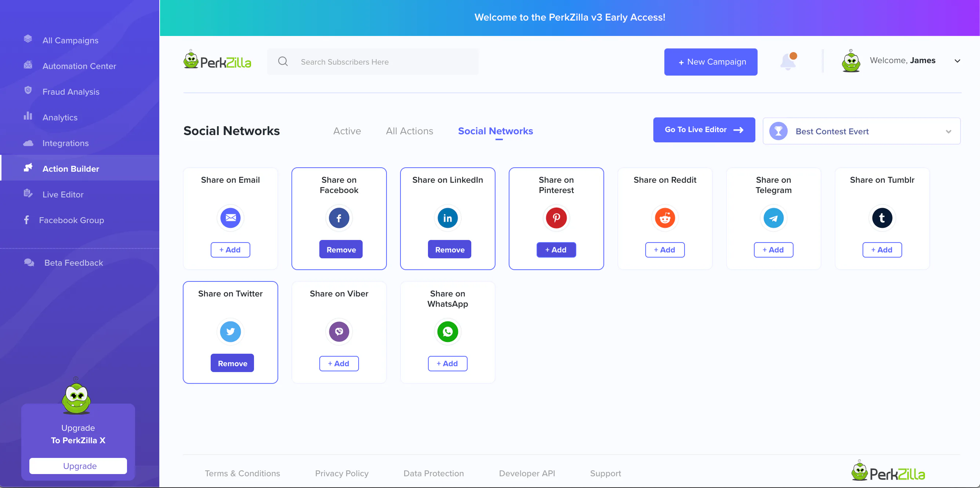Screen dimensions: 980x488
Task: Click the search magnifier icon
Action: pyautogui.click(x=283, y=61)
